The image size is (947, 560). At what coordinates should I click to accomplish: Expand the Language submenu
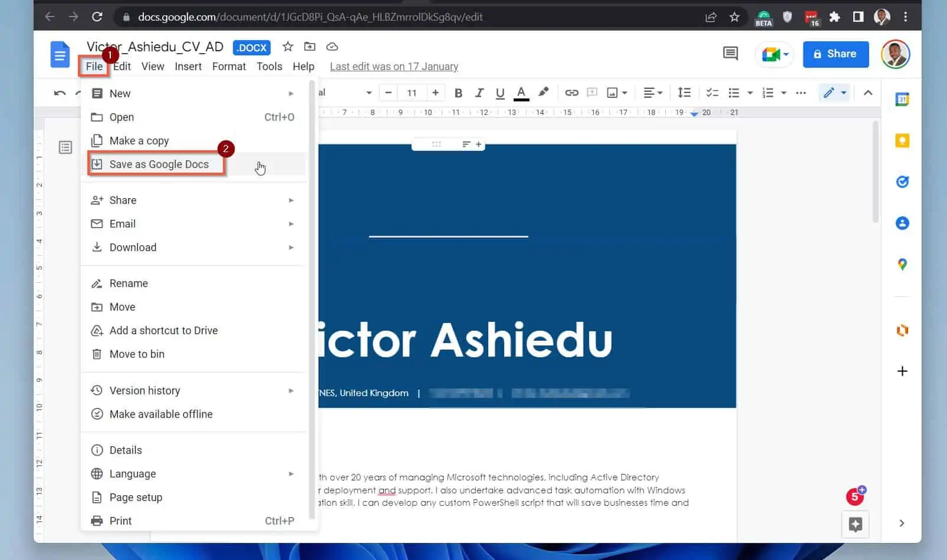pyautogui.click(x=194, y=473)
